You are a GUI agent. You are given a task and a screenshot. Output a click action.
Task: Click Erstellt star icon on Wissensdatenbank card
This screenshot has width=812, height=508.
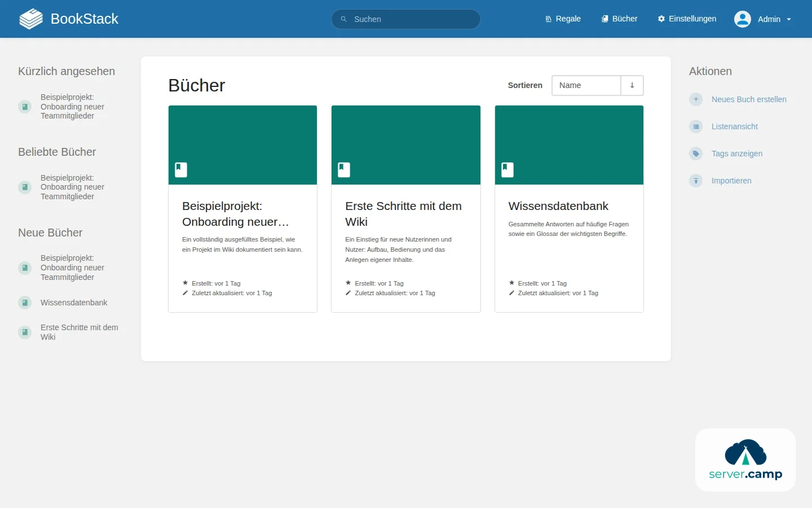coord(511,283)
